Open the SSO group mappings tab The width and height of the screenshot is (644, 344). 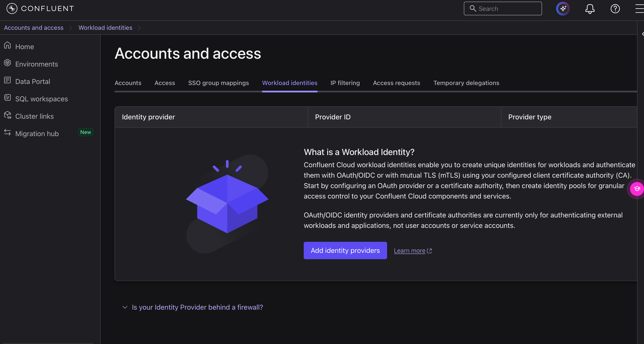[219, 83]
